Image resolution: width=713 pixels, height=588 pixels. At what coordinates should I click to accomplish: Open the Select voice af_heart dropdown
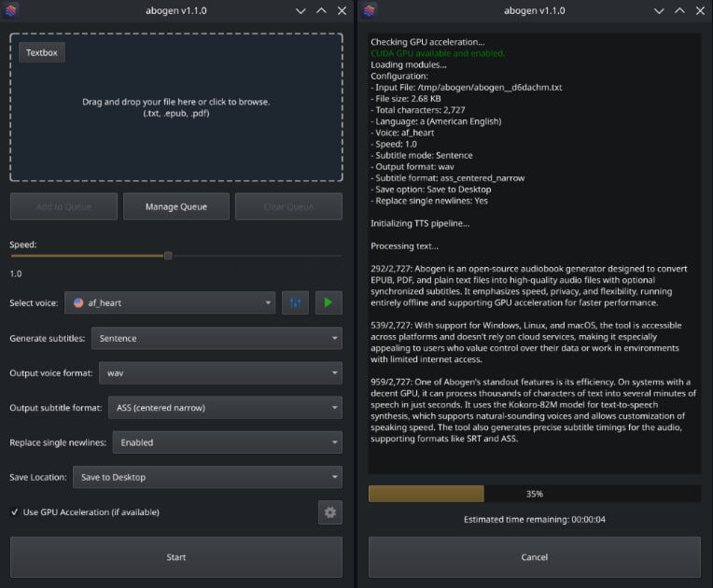click(x=170, y=303)
